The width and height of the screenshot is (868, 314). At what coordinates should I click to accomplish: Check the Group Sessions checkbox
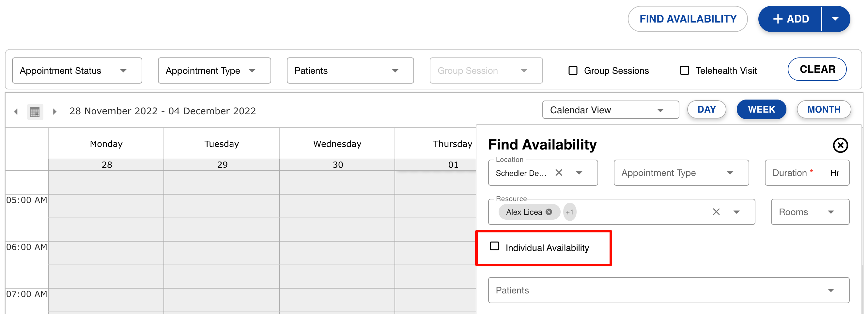573,71
